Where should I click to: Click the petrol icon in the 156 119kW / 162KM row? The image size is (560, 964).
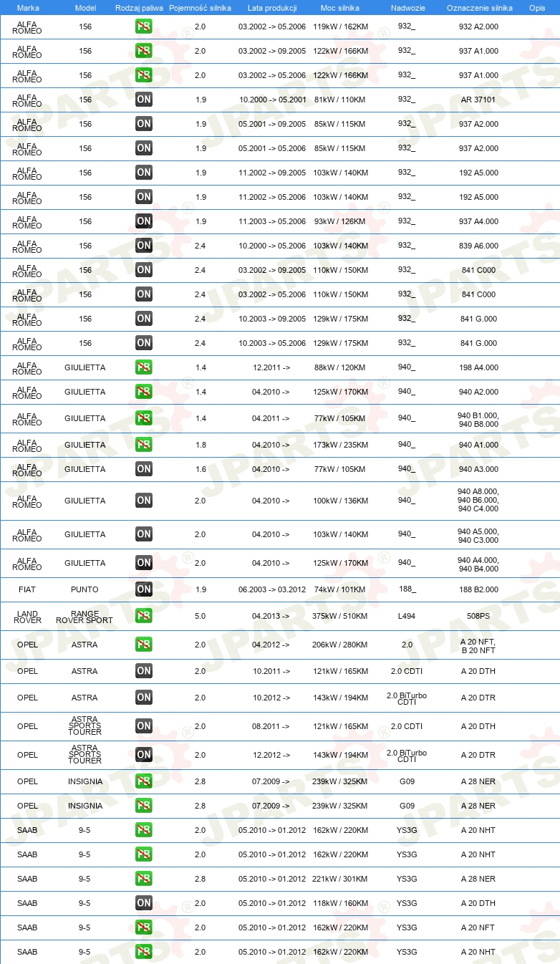(144, 26)
